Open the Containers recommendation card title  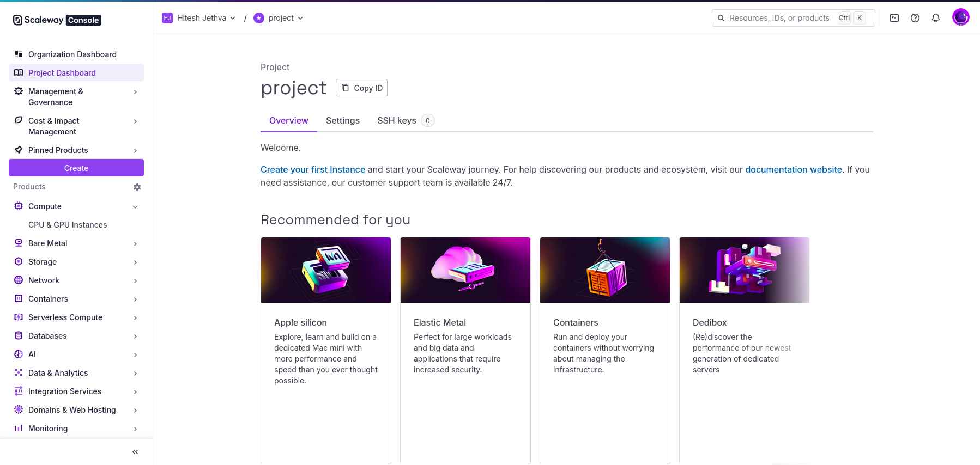click(576, 322)
